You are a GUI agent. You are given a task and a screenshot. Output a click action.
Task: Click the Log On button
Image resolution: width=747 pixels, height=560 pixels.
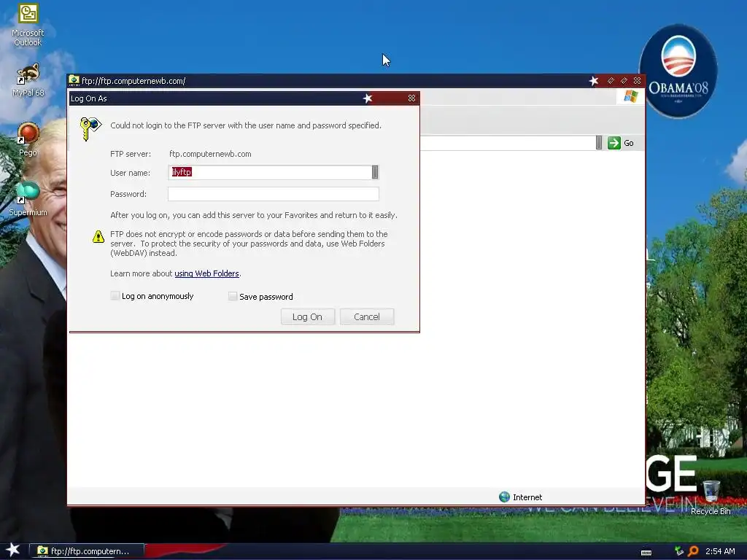pos(308,316)
